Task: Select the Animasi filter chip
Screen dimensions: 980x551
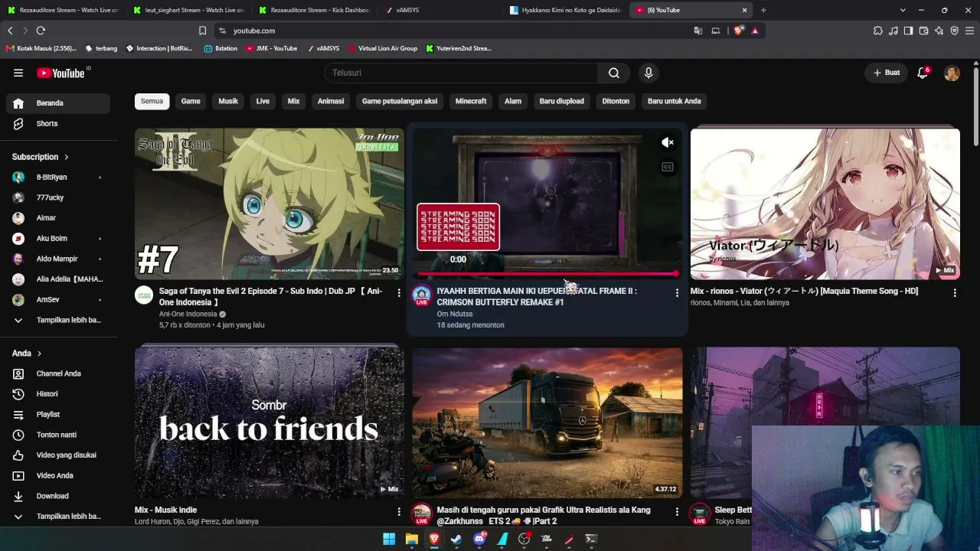Action: (331, 101)
